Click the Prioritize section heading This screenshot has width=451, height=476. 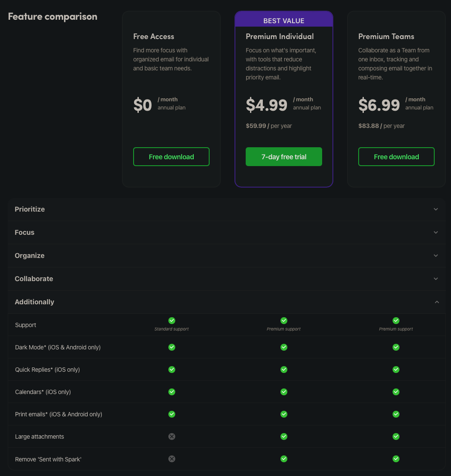coord(30,209)
